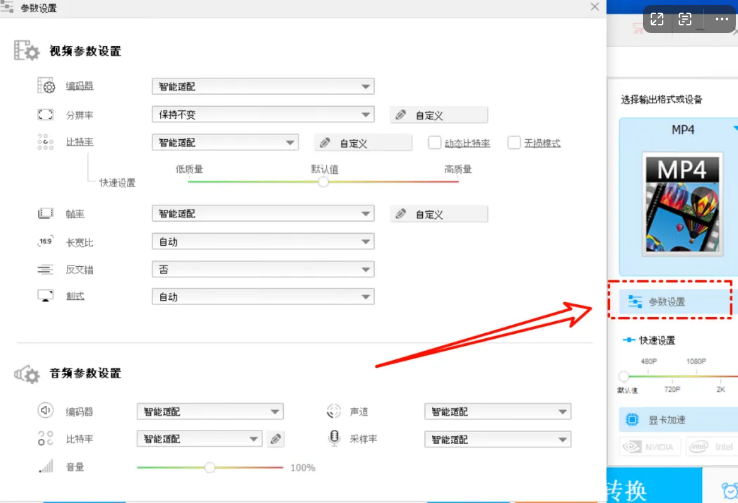Click the video quality quick-setting slider handle
The width and height of the screenshot is (738, 503).
tap(323, 182)
